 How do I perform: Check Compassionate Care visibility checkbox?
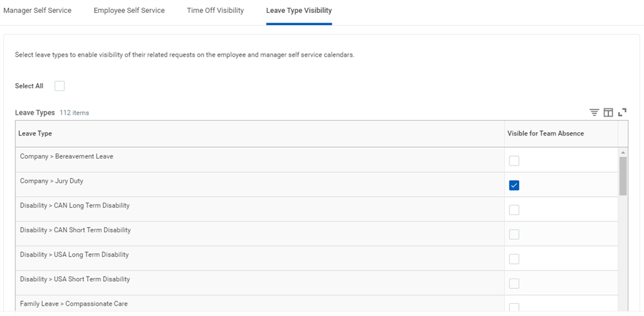click(x=514, y=308)
